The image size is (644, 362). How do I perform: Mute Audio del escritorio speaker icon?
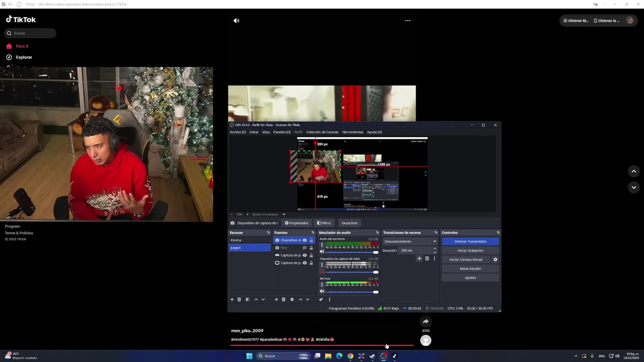click(322, 251)
